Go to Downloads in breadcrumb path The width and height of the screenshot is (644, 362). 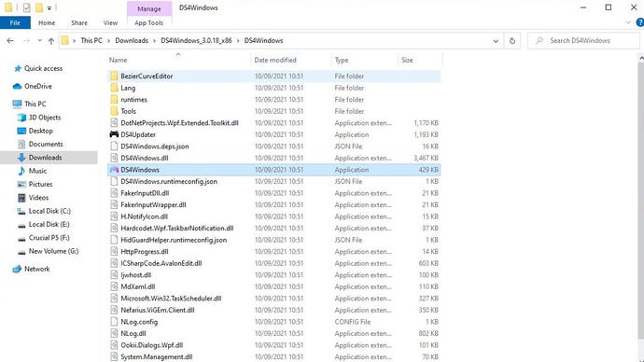[132, 41]
